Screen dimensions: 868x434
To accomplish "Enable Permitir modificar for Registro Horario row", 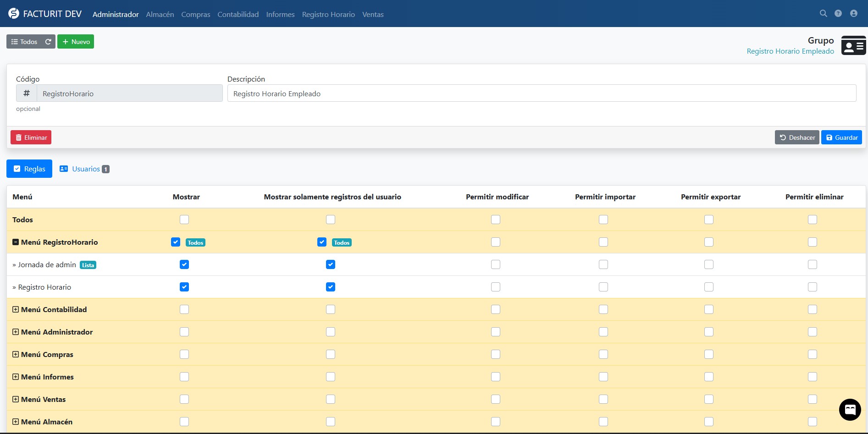I will point(495,287).
